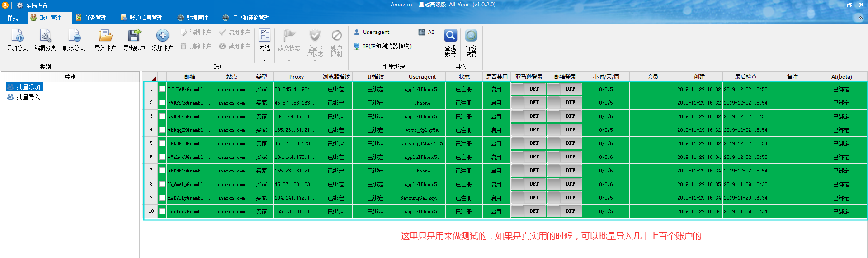The width and height of the screenshot is (868, 258).
Task: Sort by 状态 column header
Action: point(464,76)
